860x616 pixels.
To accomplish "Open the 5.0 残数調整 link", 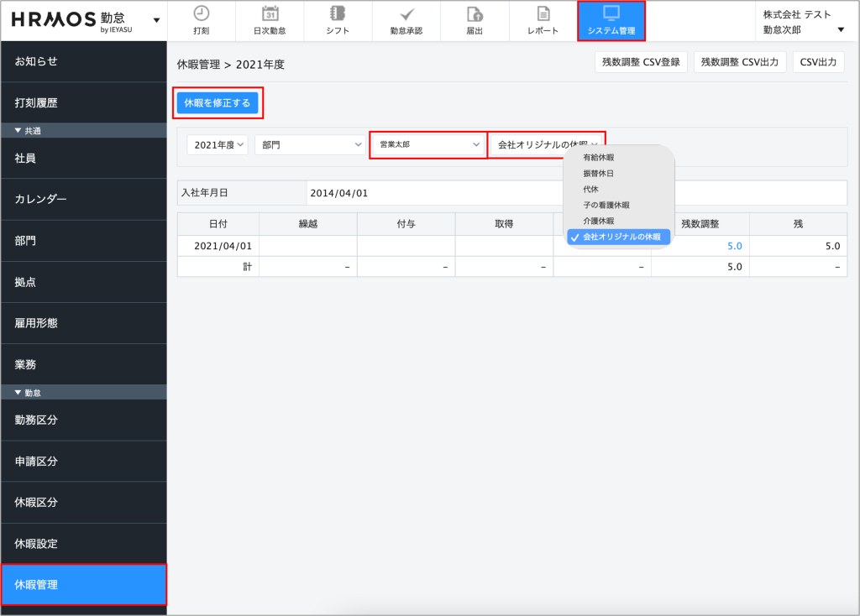I will click(x=734, y=246).
